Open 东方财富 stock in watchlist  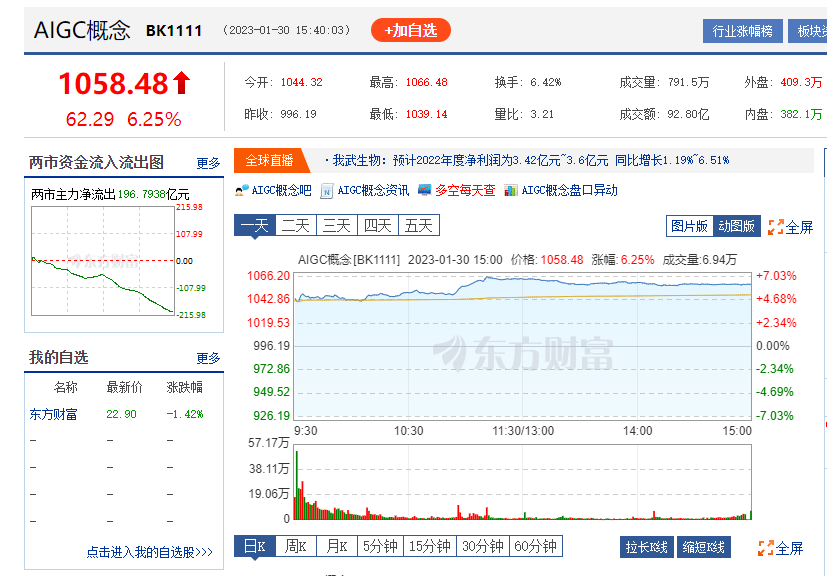(53, 415)
